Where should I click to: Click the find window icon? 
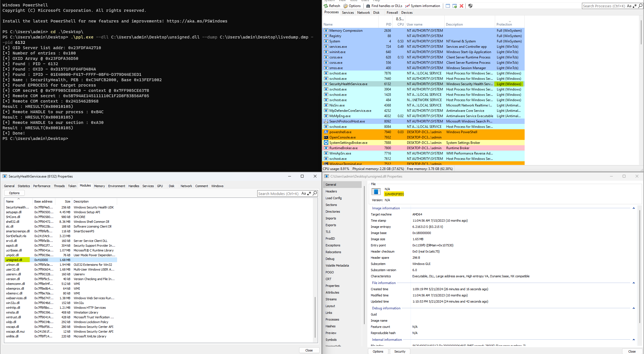point(448,6)
